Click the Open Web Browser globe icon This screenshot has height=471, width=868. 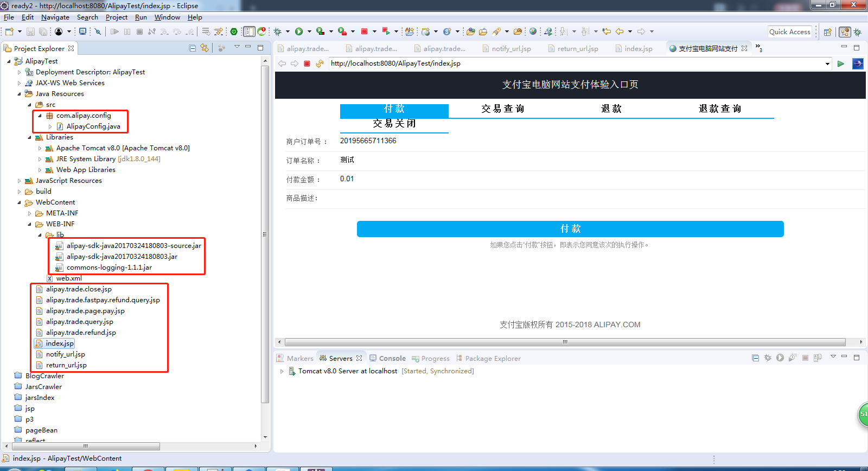(533, 31)
